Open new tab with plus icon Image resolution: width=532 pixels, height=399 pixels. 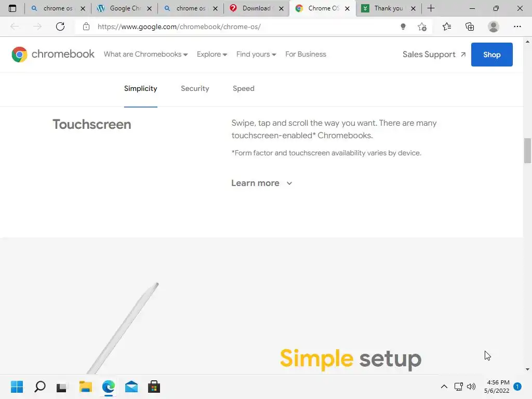pyautogui.click(x=431, y=8)
